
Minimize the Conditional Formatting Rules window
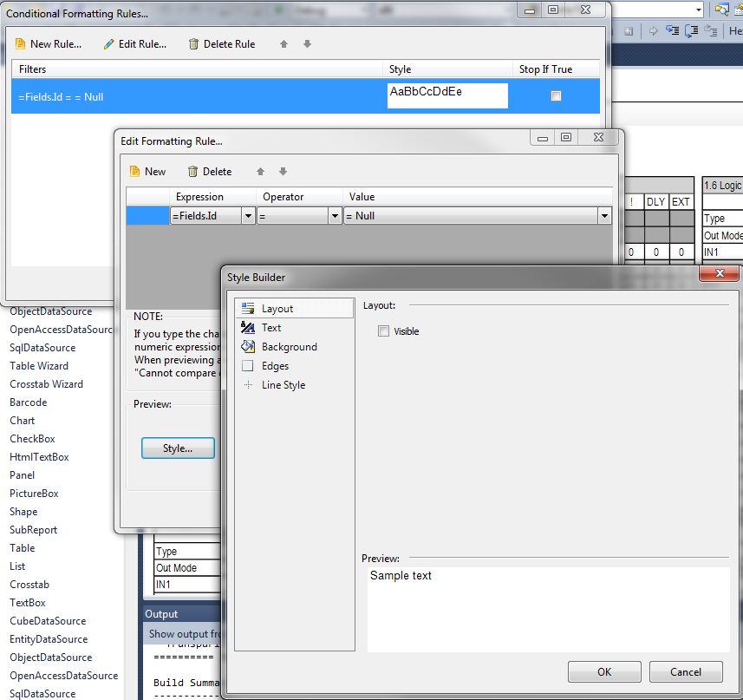(530, 10)
